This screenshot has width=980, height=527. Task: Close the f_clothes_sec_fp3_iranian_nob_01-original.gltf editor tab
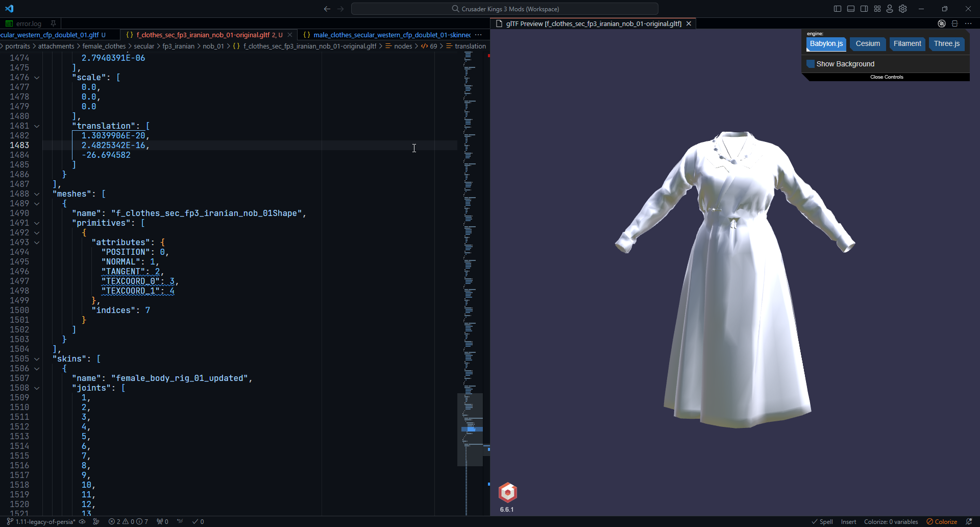click(x=290, y=35)
